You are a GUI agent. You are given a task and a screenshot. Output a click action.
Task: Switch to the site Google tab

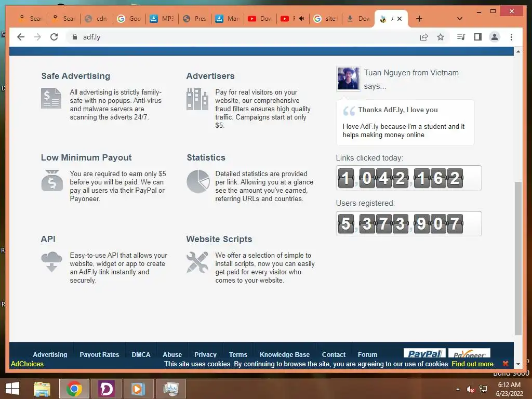point(326,19)
